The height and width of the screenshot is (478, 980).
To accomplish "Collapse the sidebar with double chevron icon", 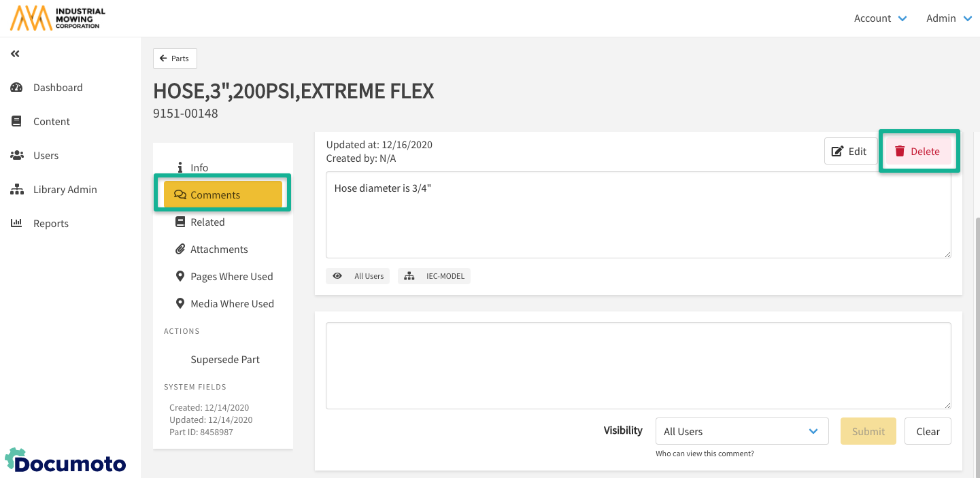I will tap(15, 54).
